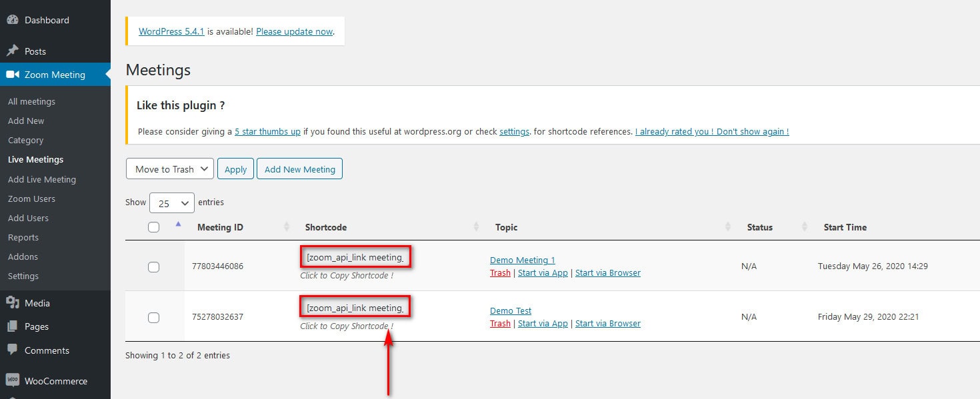Tick the checkbox for meeting 75278032637

(153, 316)
